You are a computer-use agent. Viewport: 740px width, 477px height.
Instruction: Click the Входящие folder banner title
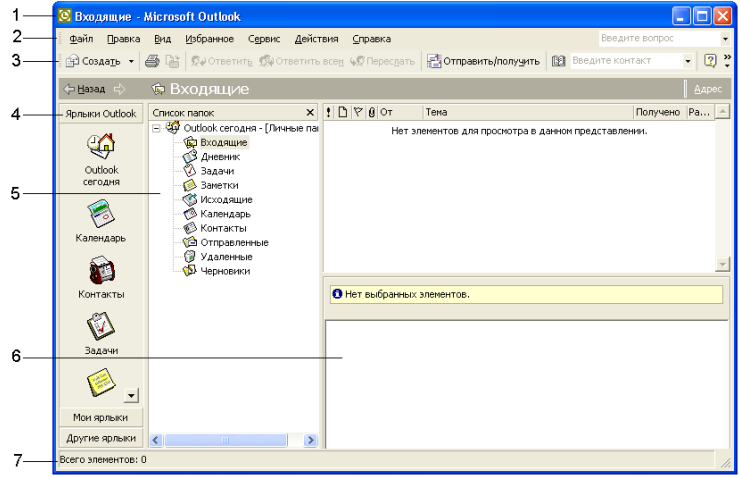(x=209, y=89)
